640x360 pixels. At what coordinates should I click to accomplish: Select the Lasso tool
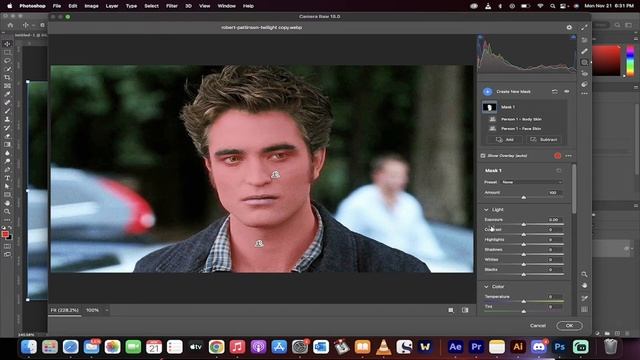click(7, 60)
